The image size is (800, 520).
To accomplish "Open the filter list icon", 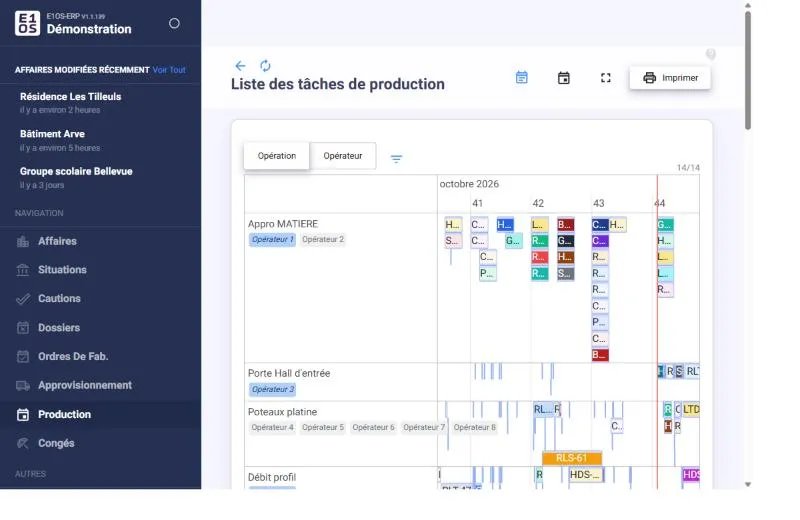I will point(396,159).
